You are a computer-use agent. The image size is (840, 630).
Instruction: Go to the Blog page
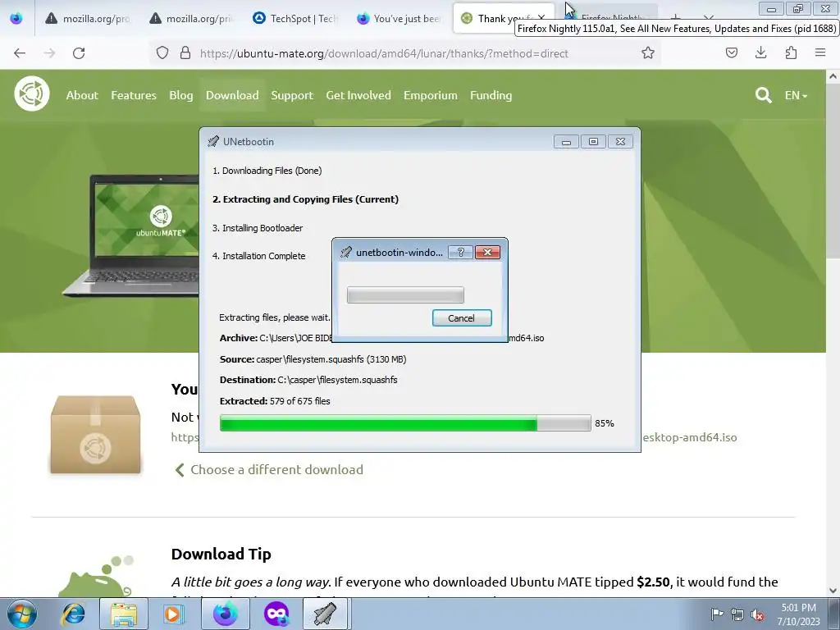(181, 95)
